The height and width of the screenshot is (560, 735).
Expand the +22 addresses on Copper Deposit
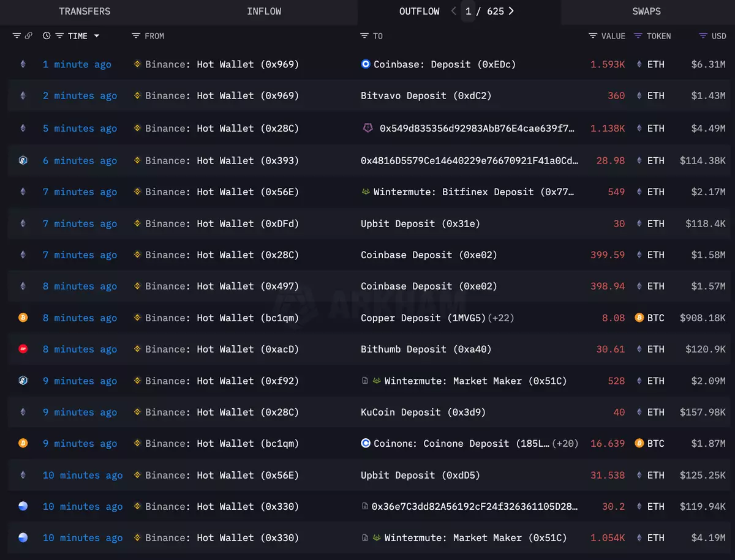click(x=500, y=318)
